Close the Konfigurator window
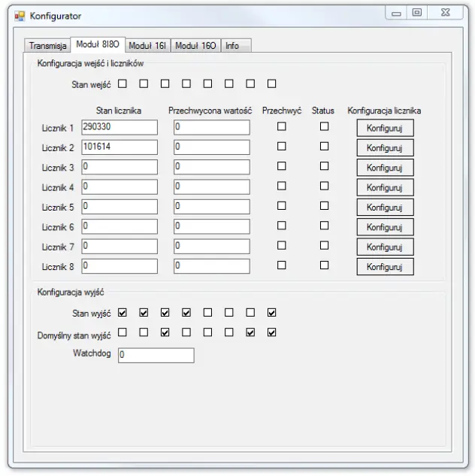The height and width of the screenshot is (476, 475). [445, 13]
